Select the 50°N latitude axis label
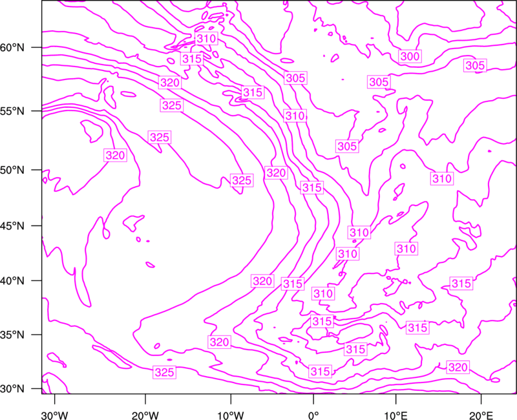Image resolution: width=517 pixels, height=420 pixels. (x=12, y=170)
